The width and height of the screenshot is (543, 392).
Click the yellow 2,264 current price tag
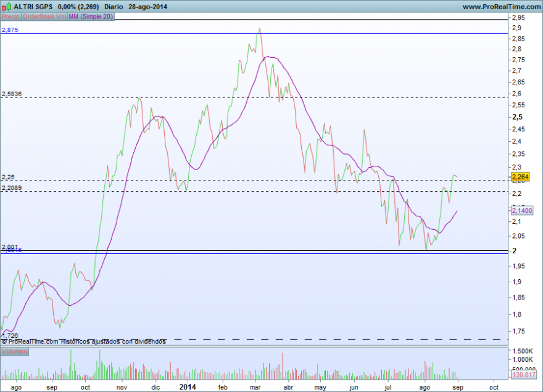pos(521,177)
